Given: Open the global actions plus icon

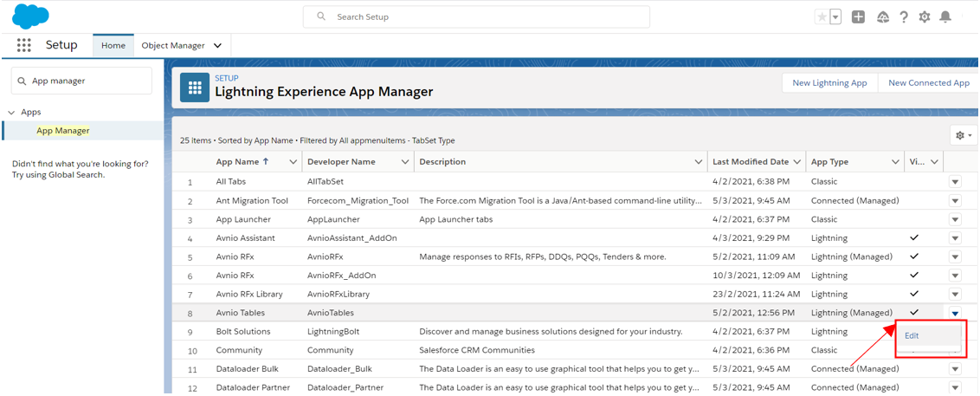Looking at the screenshot, I should tap(858, 17).
